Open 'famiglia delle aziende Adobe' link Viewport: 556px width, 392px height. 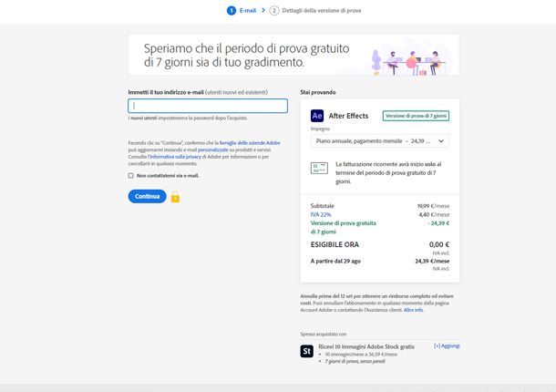tap(250, 143)
